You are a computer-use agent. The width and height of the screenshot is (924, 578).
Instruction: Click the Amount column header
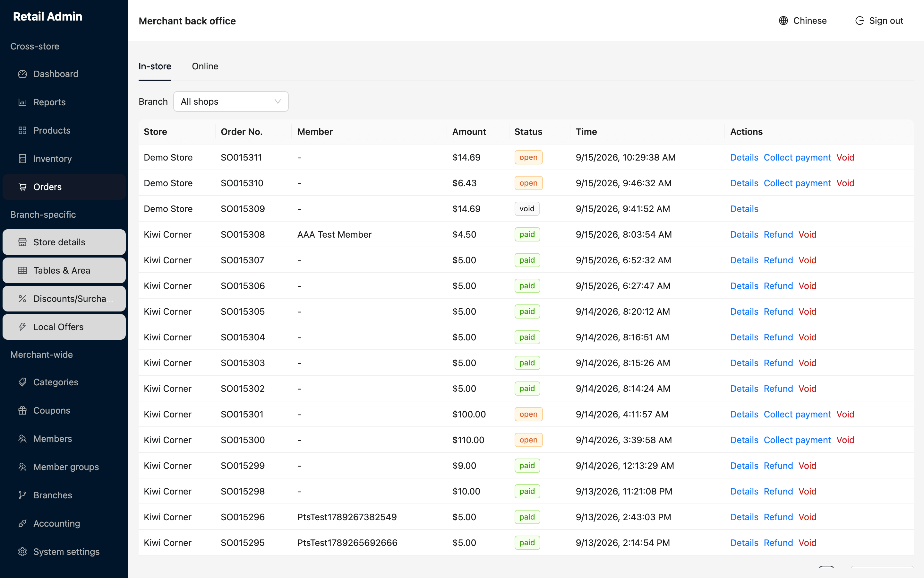[x=469, y=132]
